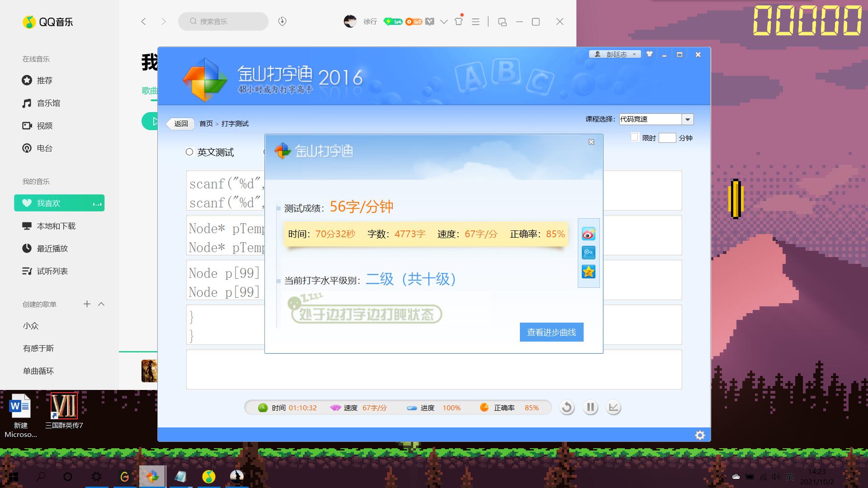Click the restart test circular arrow icon
This screenshot has width=868, height=488.
coord(567,408)
